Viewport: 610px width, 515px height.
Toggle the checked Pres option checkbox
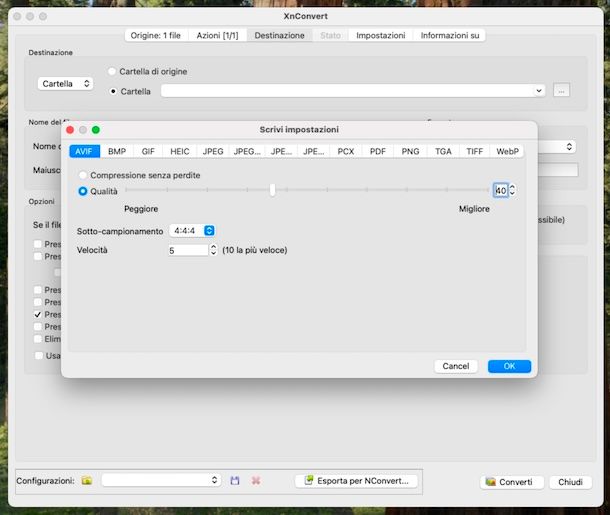pyautogui.click(x=38, y=314)
